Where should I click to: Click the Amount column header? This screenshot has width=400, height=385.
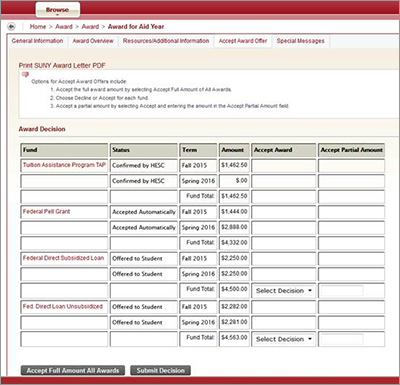234,150
